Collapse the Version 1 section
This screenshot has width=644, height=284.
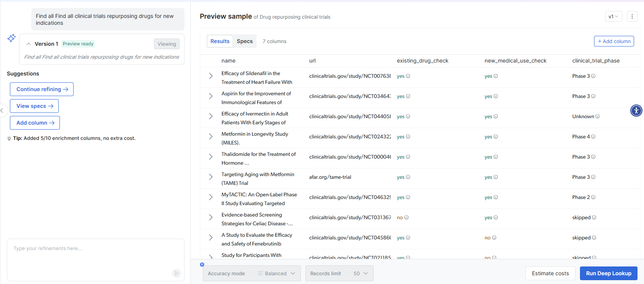29,44
